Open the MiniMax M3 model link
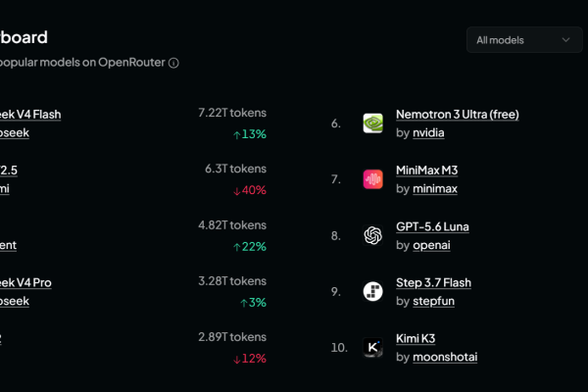Viewport: 588px width, 392px height. [426, 171]
